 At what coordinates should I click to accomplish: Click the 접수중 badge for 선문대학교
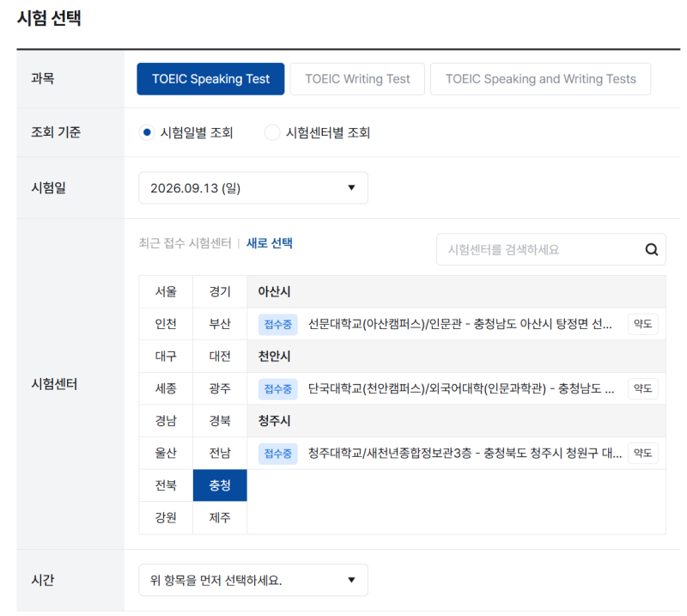pos(277,325)
